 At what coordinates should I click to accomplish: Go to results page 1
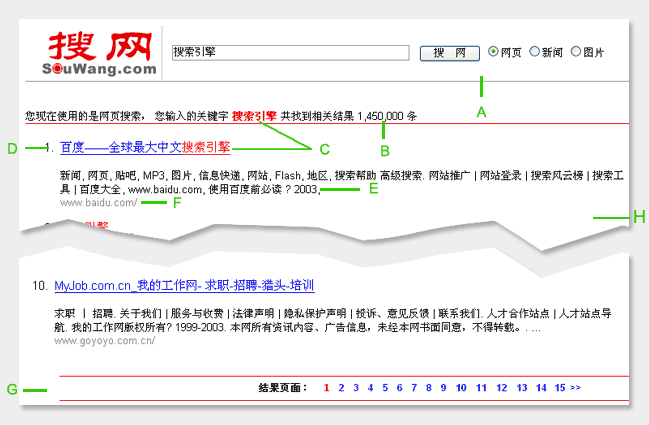327,388
